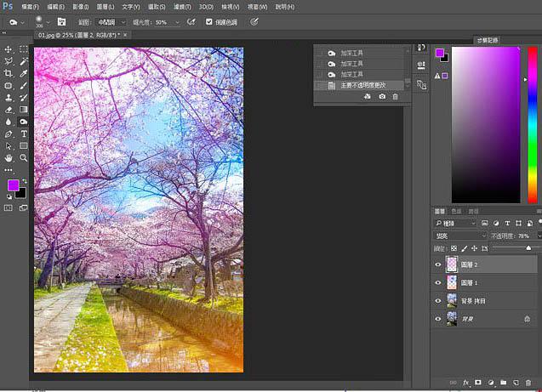This screenshot has height=392, width=542.
Task: Select the Hand tool
Action: tap(9, 157)
